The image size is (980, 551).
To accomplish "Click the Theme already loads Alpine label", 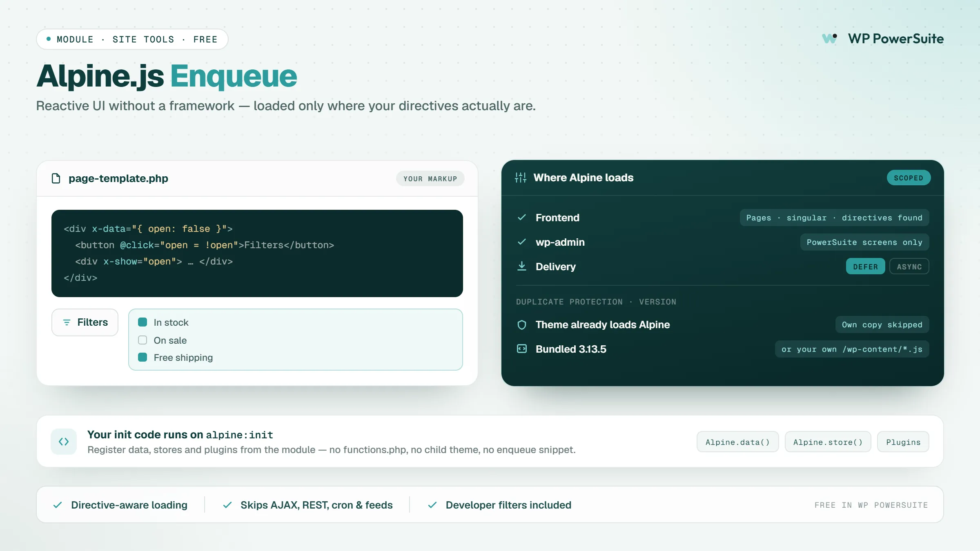I will pos(603,324).
